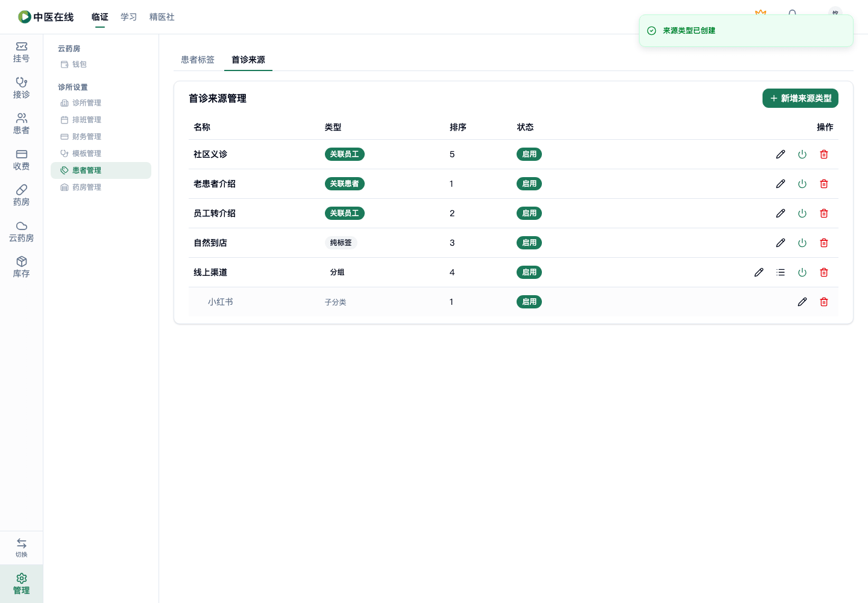Screen dimensions: 868x603
Task: Open the 患者 patients sidebar icon
Action: [x=21, y=124]
